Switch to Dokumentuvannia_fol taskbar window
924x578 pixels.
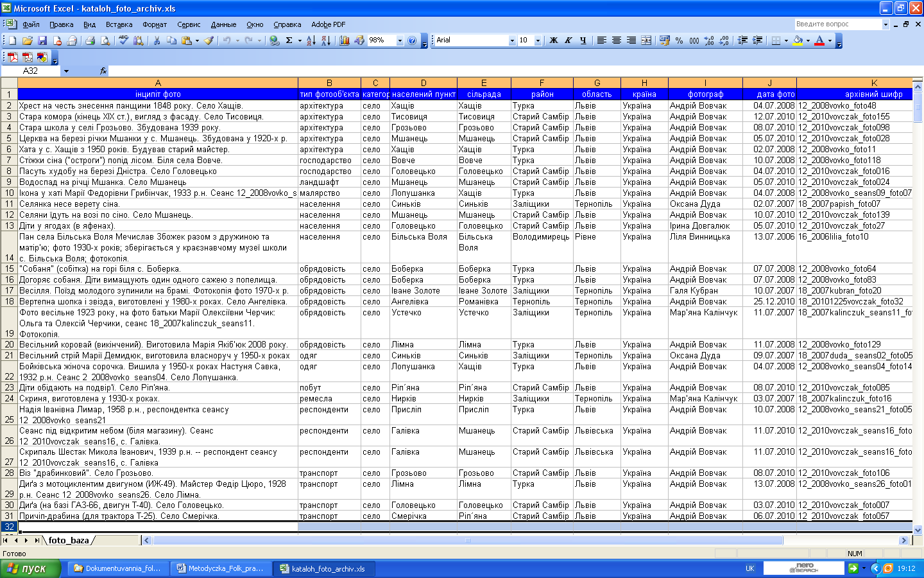pos(118,568)
